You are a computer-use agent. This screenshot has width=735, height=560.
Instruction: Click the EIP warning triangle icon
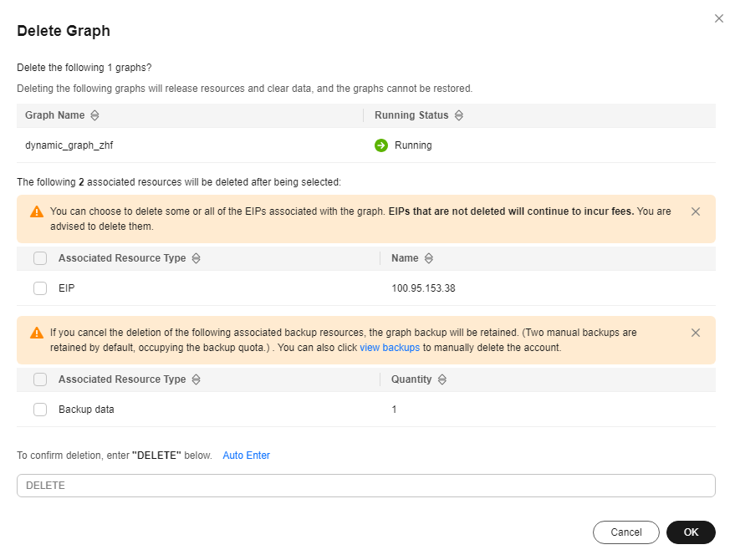click(x=37, y=211)
